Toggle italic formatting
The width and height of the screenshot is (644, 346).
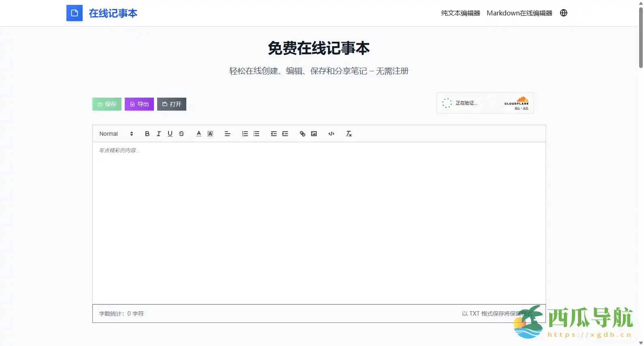[158, 134]
